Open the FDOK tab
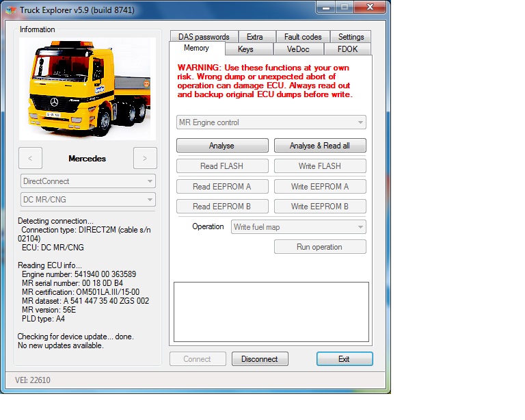This screenshot has height=420, width=525. click(x=347, y=49)
